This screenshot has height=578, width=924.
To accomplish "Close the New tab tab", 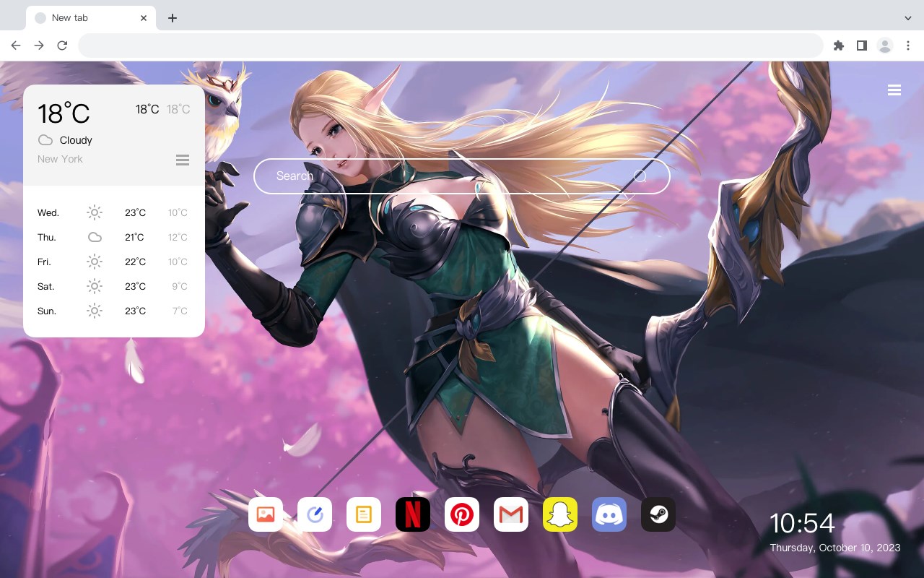I will (144, 18).
